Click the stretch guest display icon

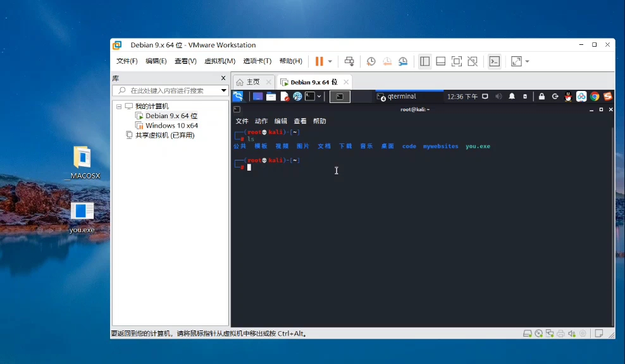click(x=516, y=61)
